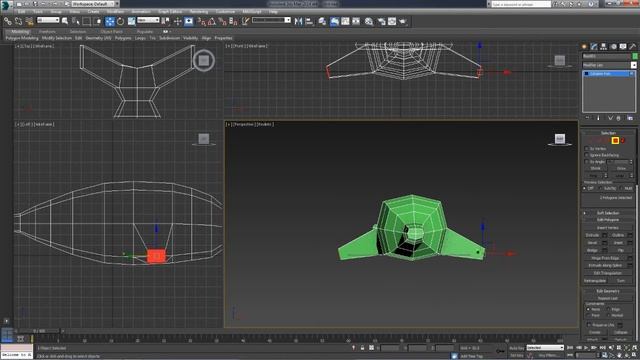The image size is (640, 360).
Task: Open the Rendering menu
Action: (199, 11)
